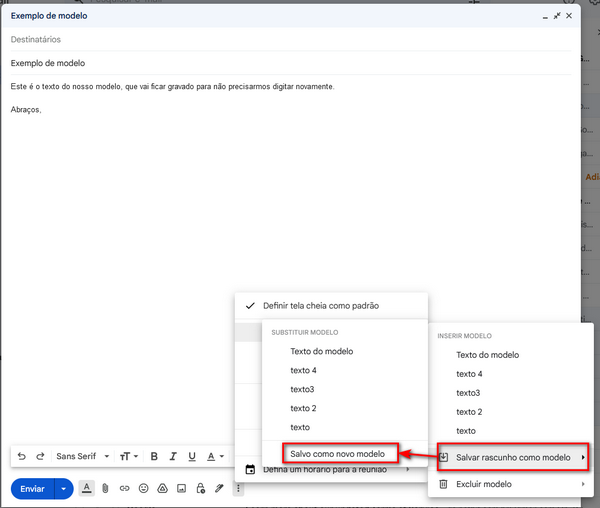This screenshot has width=600, height=508.
Task: Open the Sans Serif font dropdown
Action: pos(83,456)
